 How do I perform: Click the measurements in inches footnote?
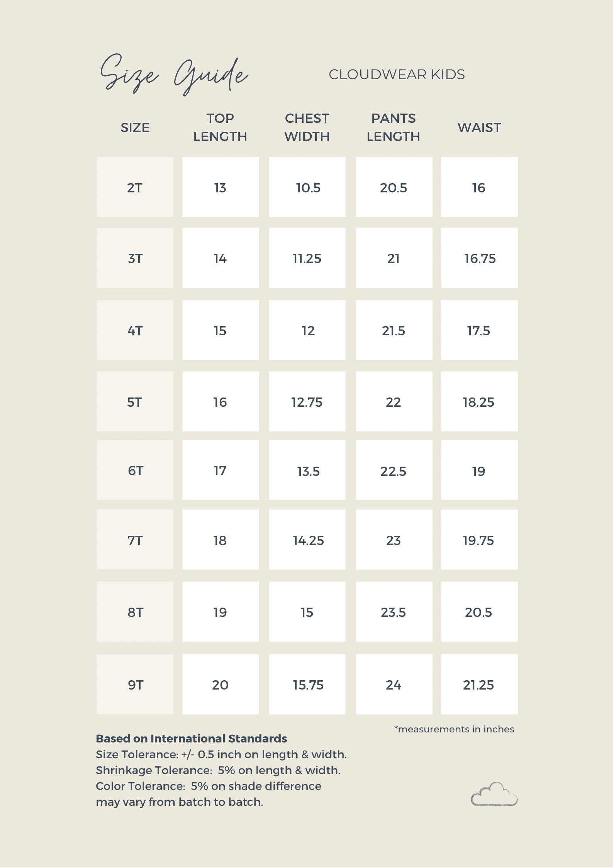pyautogui.click(x=454, y=729)
